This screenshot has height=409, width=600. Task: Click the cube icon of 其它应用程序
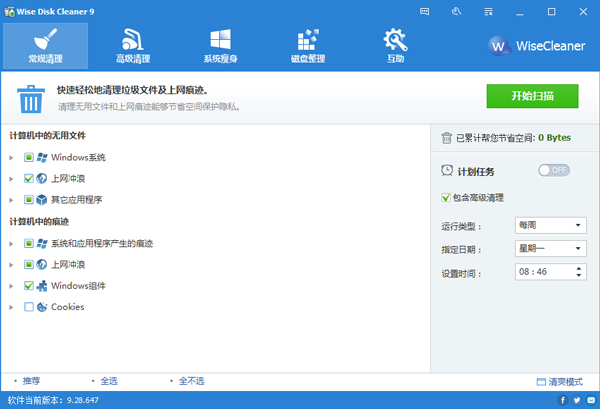(x=42, y=199)
